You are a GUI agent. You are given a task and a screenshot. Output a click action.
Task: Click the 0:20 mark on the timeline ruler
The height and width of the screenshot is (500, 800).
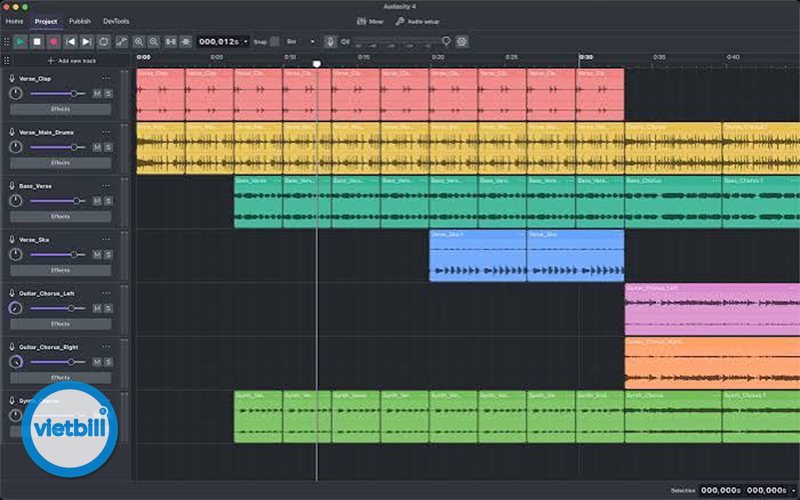point(437,57)
